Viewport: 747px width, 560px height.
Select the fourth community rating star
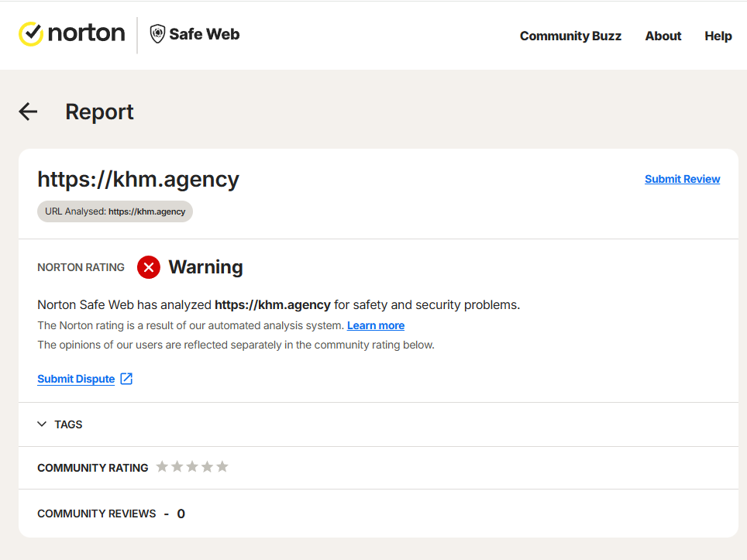click(207, 466)
